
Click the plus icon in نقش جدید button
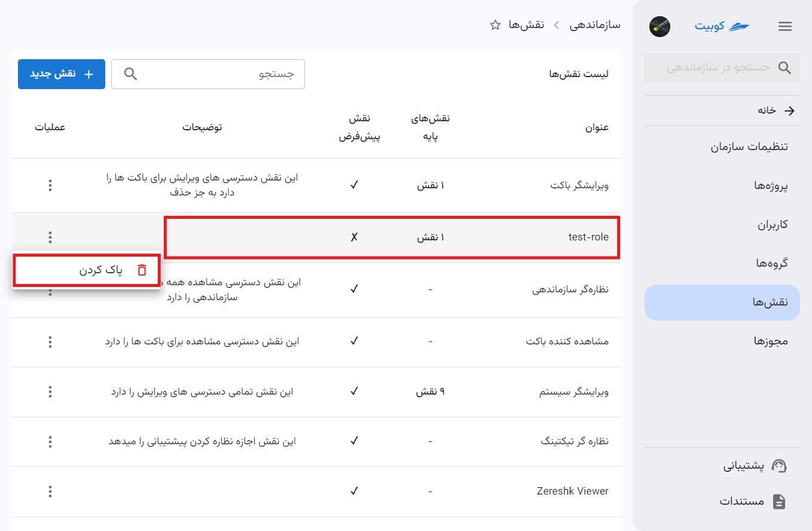(x=88, y=74)
